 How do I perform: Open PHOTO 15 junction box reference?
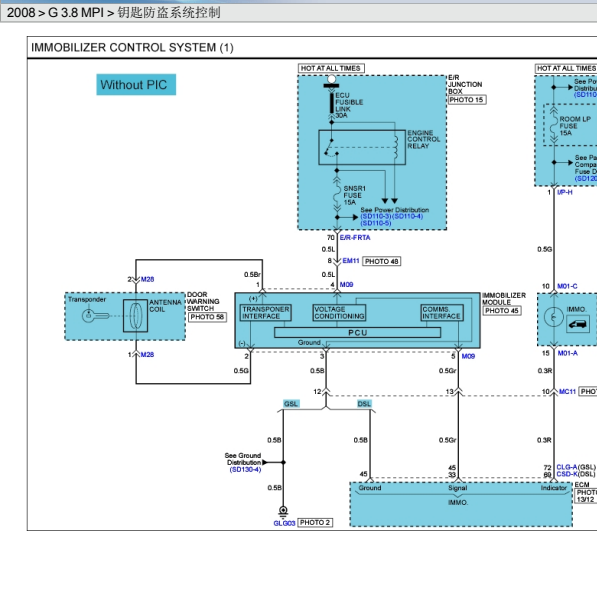point(467,100)
